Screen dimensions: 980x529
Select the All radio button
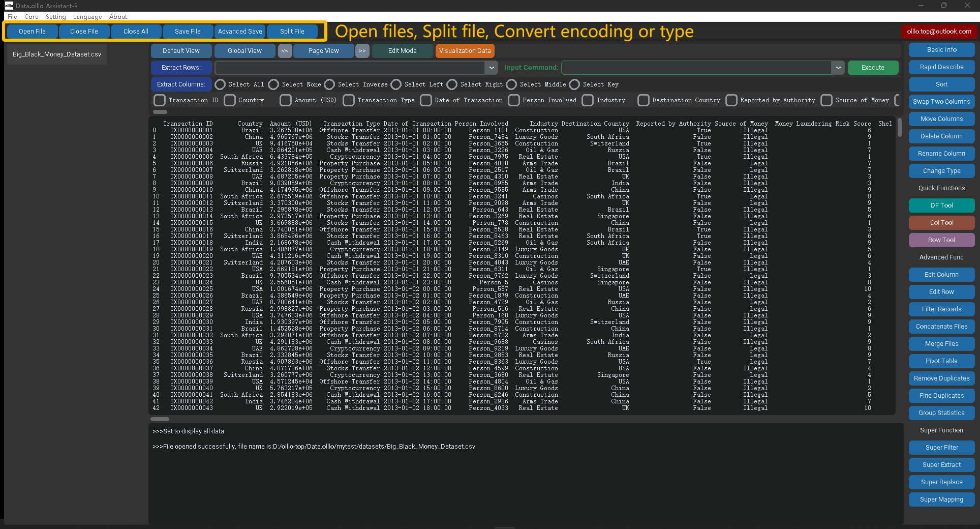pos(220,84)
